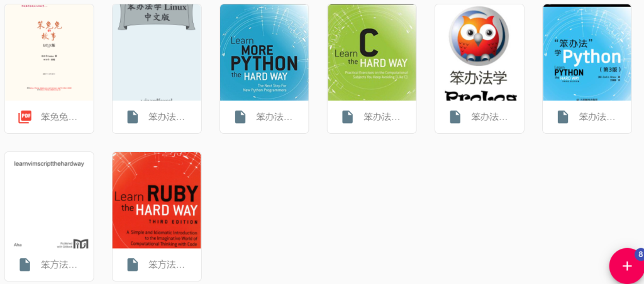
Task: Select file name under Learn C cover
Action: coord(382,117)
